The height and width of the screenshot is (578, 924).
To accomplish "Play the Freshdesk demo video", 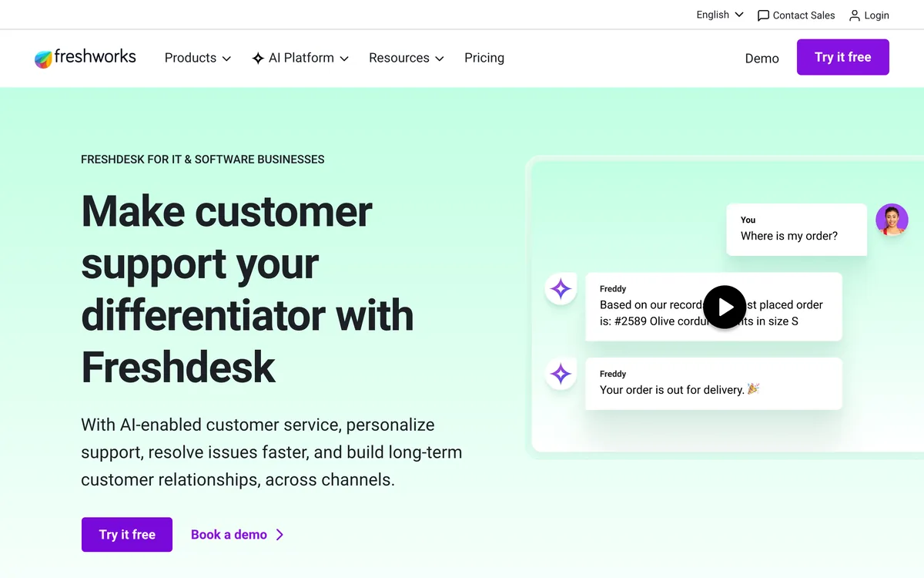I will coord(725,307).
